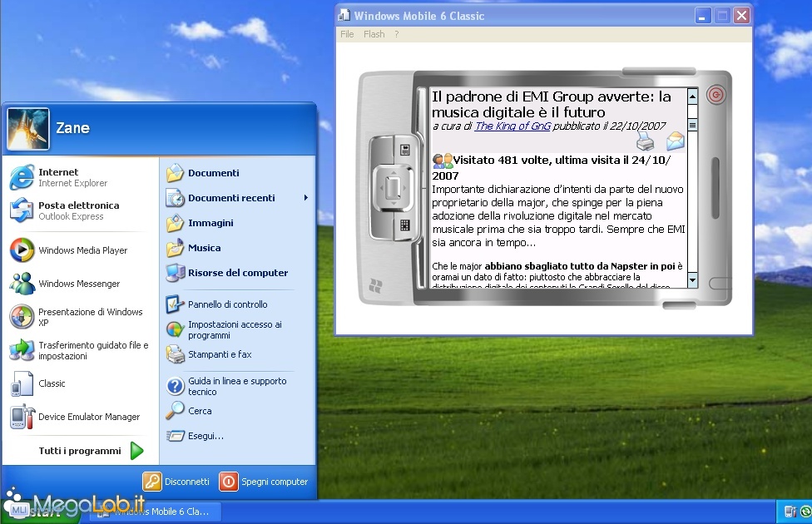Click the Windows Mobile 6 Classic taskbar button
The image size is (812, 524).
click(156, 512)
